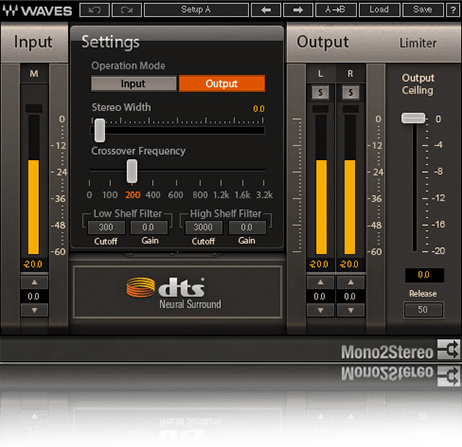Click the Output Ceiling fader handle
This screenshot has height=447, width=462.
point(413,118)
